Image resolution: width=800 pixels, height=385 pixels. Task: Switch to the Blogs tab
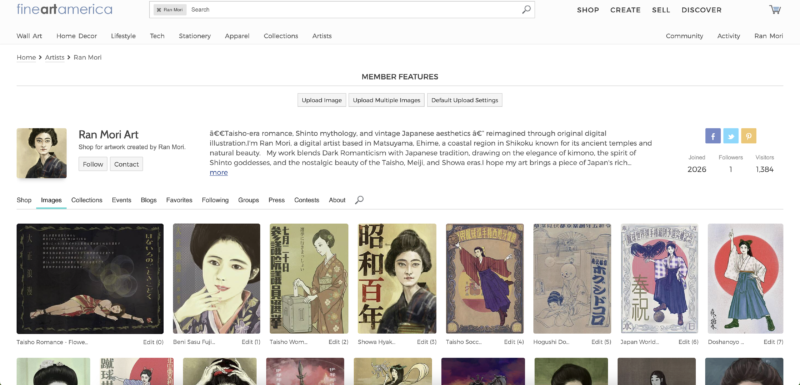(148, 200)
